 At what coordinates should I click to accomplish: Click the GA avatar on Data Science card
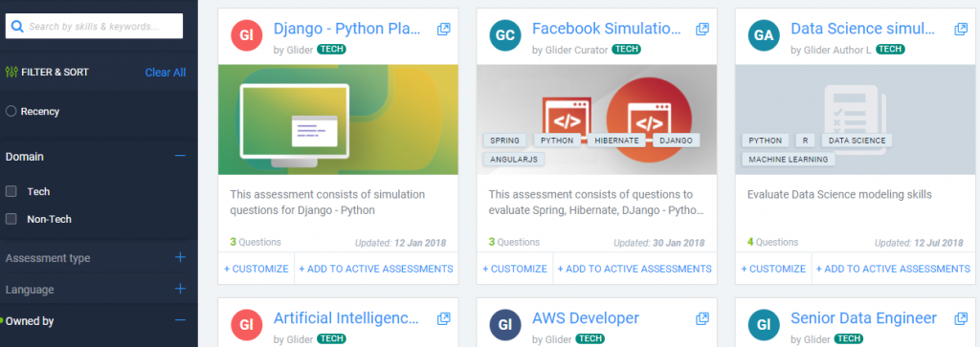coord(764,35)
